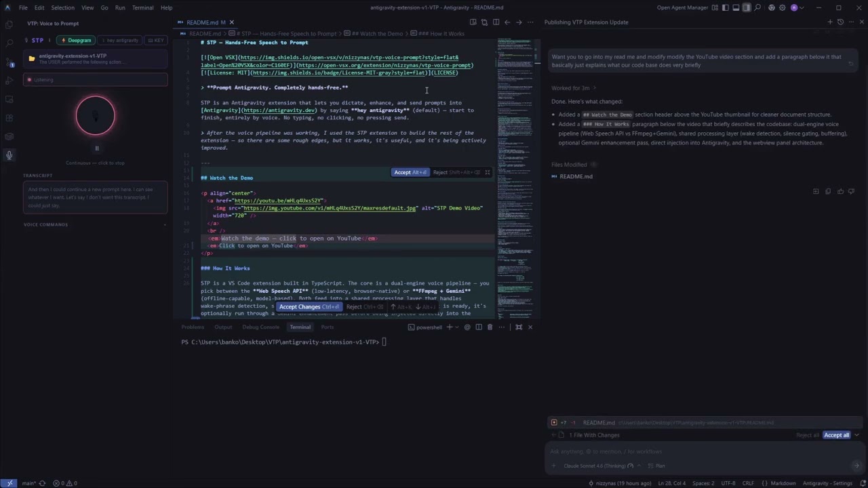
Task: Click Open Agent Manager in title bar
Action: (682, 7)
